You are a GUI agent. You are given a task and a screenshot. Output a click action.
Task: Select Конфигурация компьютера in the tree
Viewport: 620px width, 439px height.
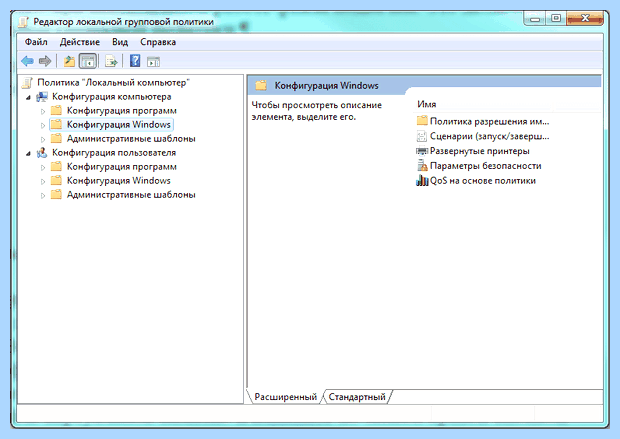(112, 97)
